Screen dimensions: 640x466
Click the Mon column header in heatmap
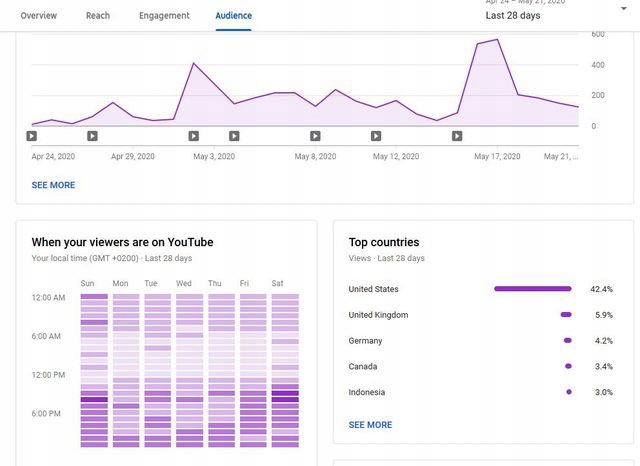[120, 283]
